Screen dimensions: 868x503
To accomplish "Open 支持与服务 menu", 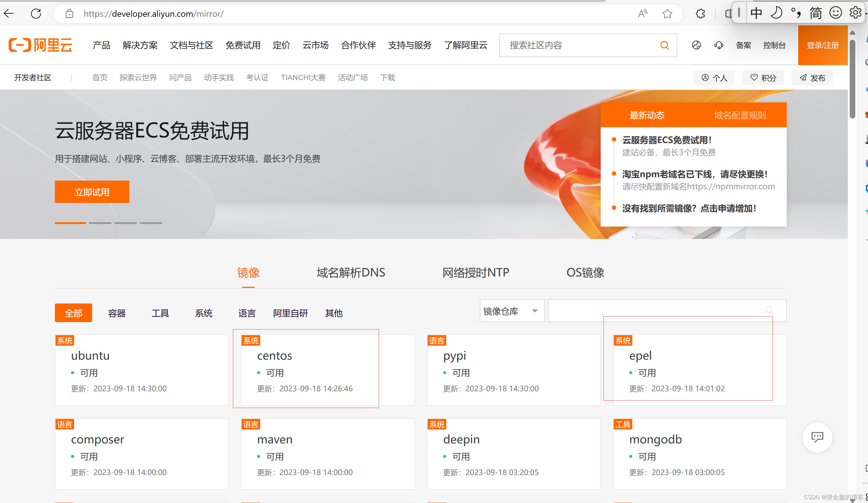I will click(x=410, y=45).
